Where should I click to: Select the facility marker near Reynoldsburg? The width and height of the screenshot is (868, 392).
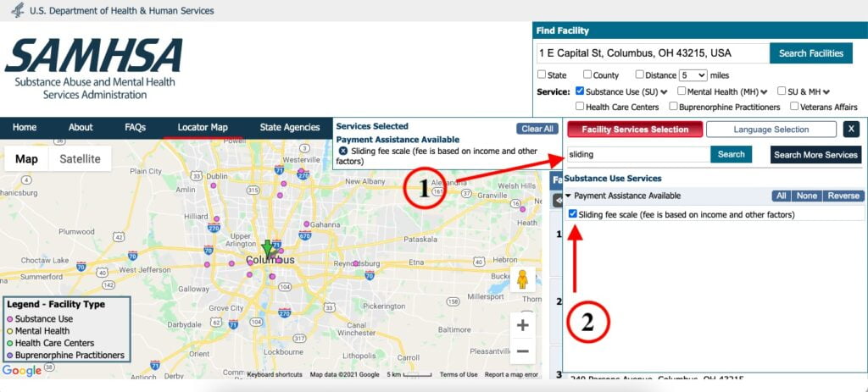(x=355, y=263)
